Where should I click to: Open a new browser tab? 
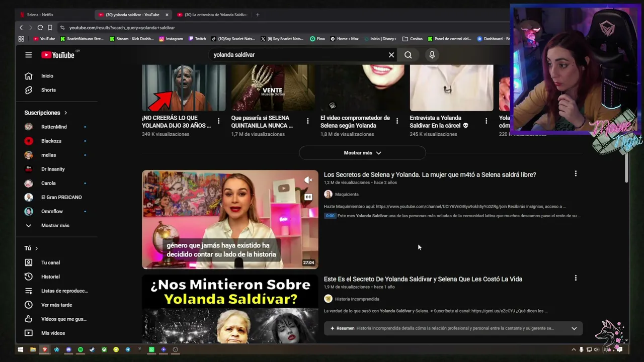click(258, 15)
